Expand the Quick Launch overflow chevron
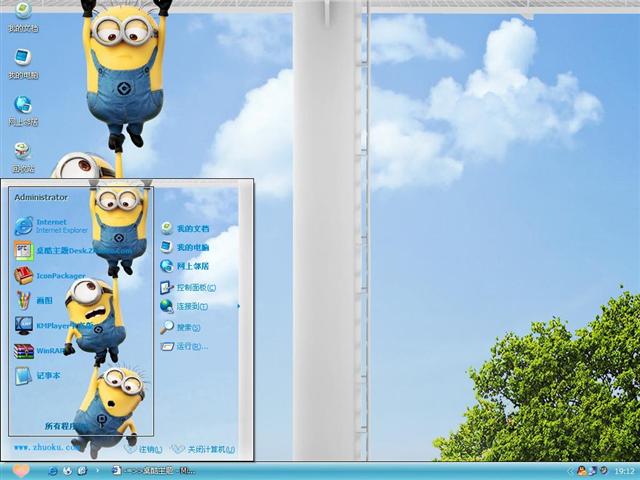The image size is (640, 480). pyautogui.click(x=97, y=471)
